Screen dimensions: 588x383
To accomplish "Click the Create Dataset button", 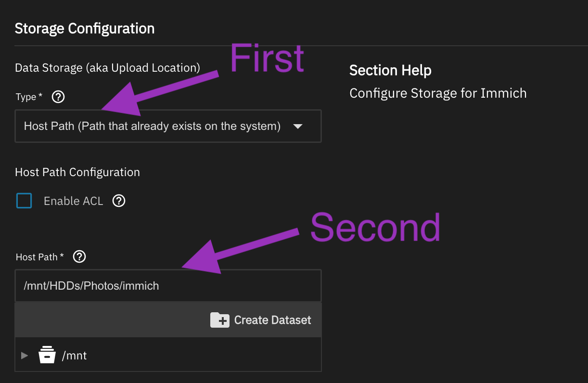I will (261, 320).
